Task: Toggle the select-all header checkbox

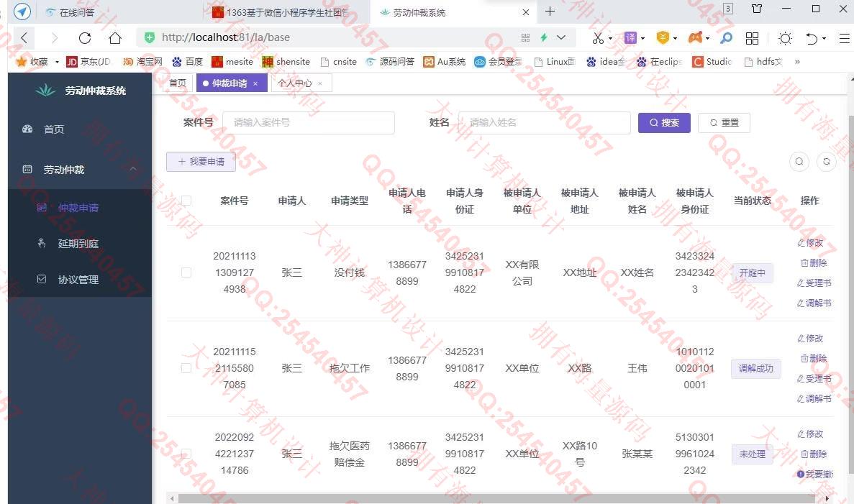Action: pyautogui.click(x=186, y=201)
